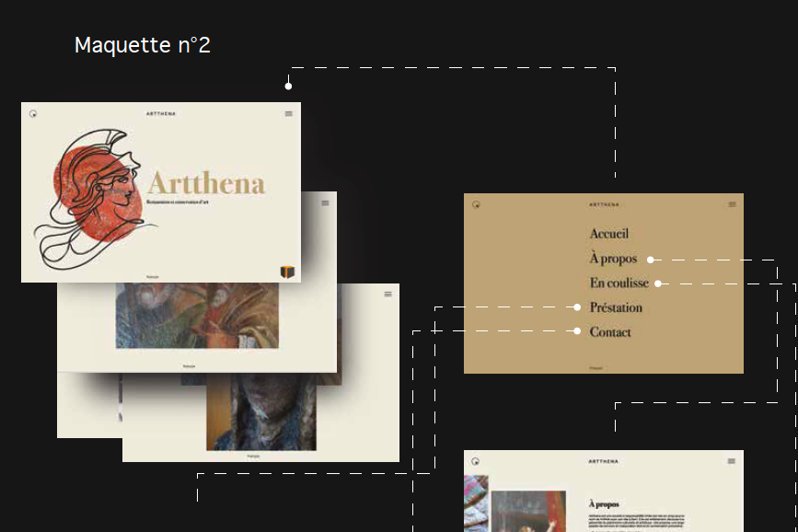Click the Maquette n°2 title
Viewport: 798px width, 532px height.
pyautogui.click(x=143, y=45)
